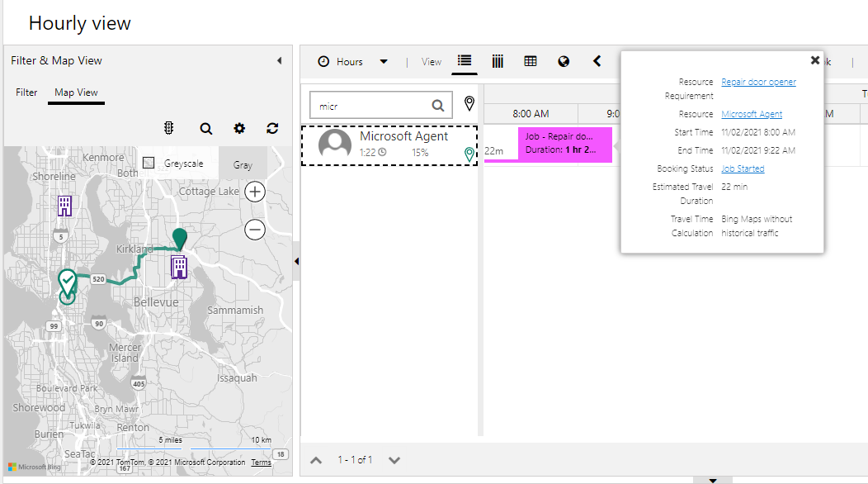Select purple building icon near Kirkland
The image size is (868, 484).
pyautogui.click(x=179, y=268)
